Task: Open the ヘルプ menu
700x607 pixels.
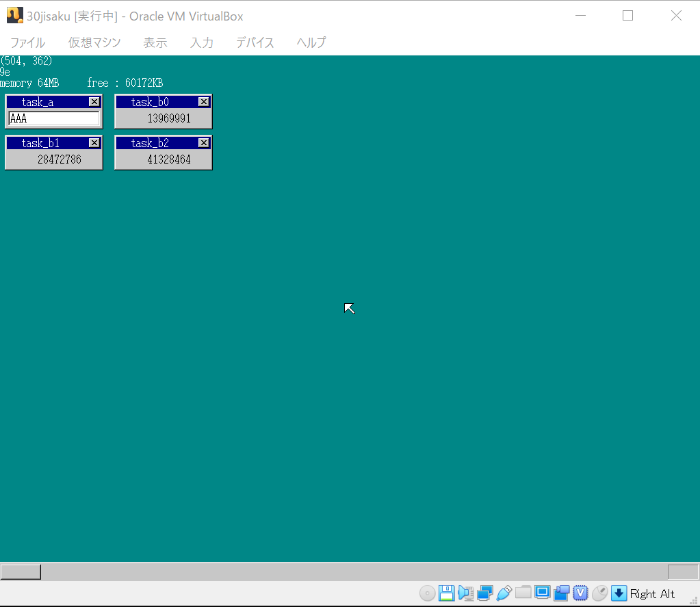Action: click(311, 42)
